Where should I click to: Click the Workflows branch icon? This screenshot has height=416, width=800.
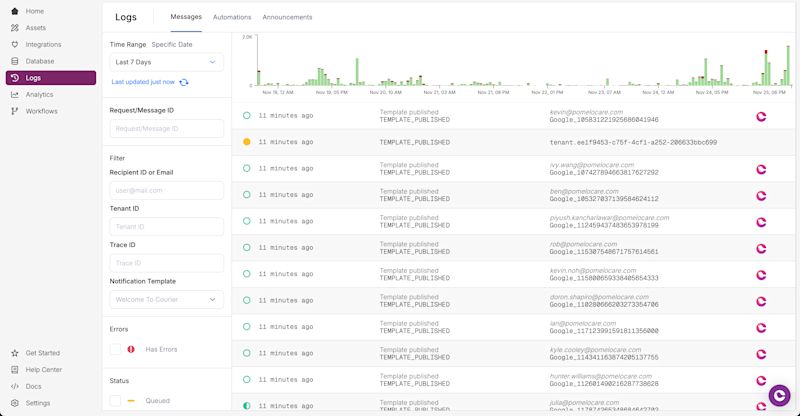[15, 111]
